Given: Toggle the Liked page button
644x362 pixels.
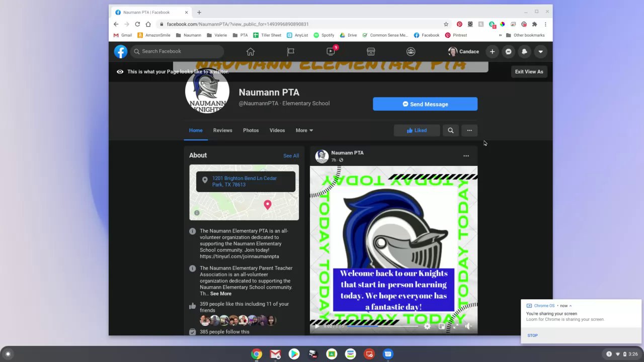Looking at the screenshot, I should [417, 130].
